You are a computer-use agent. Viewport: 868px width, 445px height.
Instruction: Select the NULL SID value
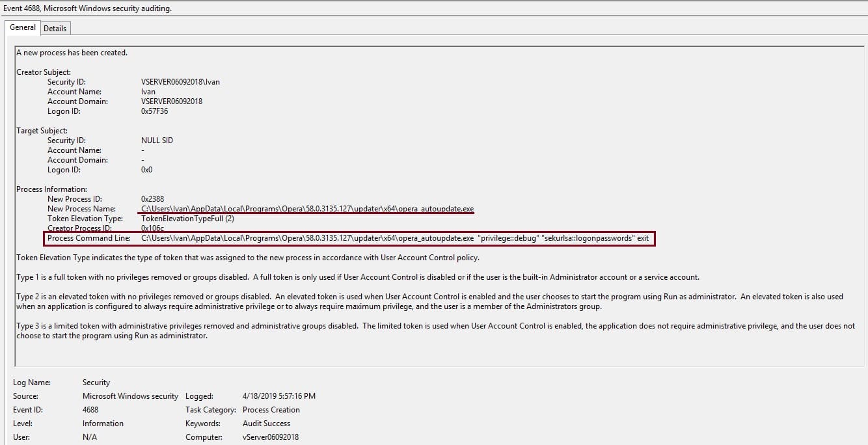[157, 141]
